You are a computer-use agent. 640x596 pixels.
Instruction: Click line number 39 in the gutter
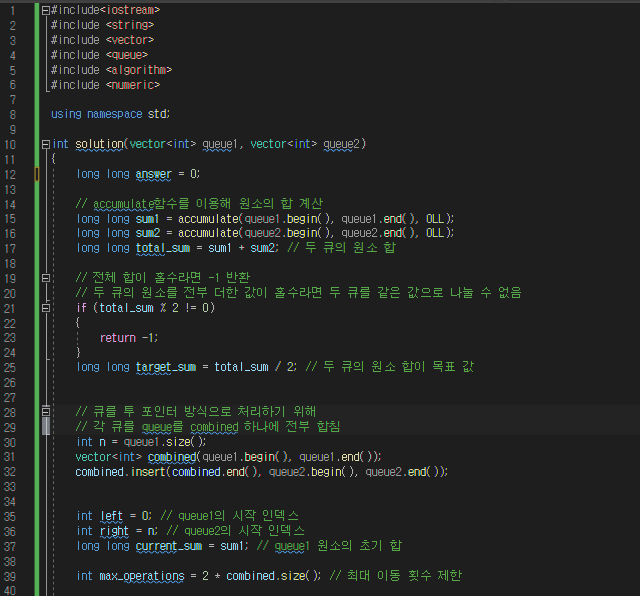pos(10,576)
